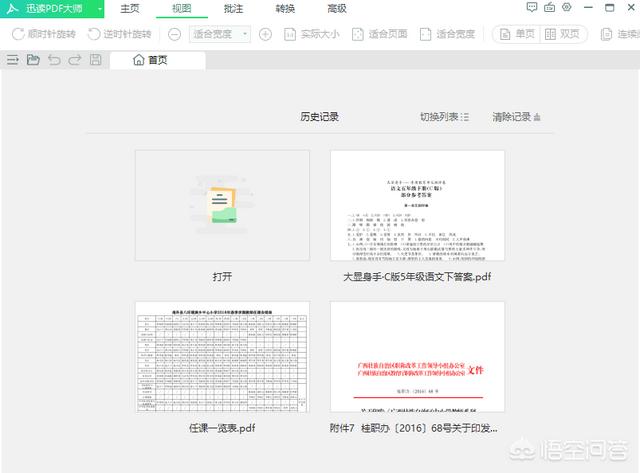Switch to 双页 double page mode
640x473 pixels.
pyautogui.click(x=563, y=34)
